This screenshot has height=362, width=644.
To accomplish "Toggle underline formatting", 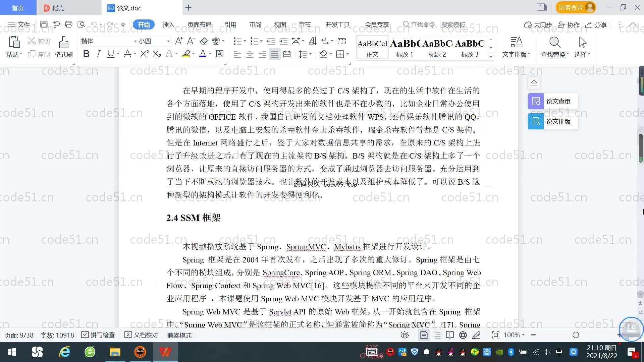I will point(110,54).
